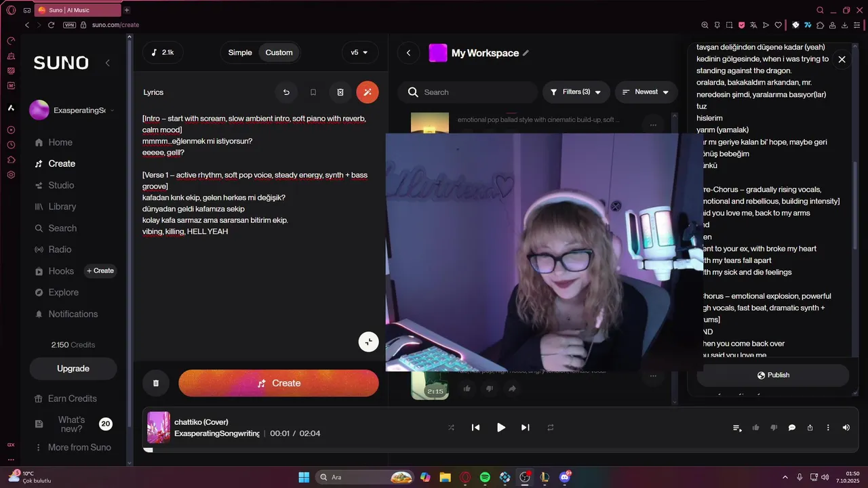This screenshot has width=868, height=488.
Task: Mute the player volume
Action: 846,428
